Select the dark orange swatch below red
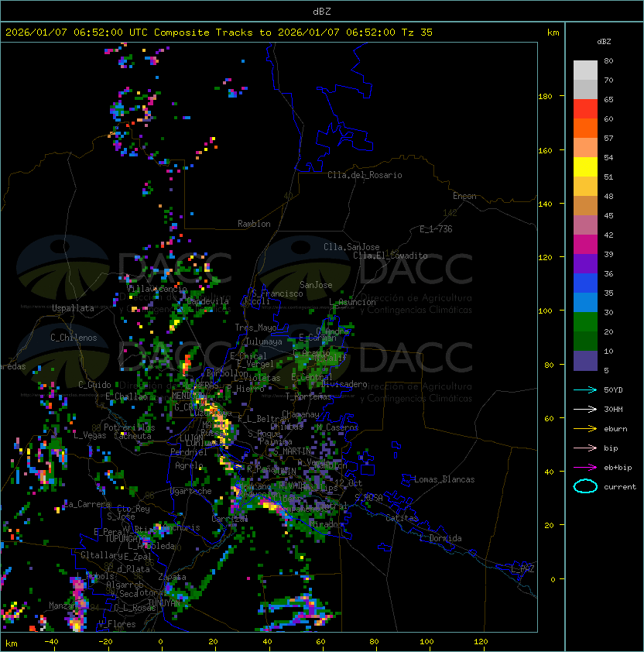This screenshot has width=644, height=652. [x=585, y=128]
